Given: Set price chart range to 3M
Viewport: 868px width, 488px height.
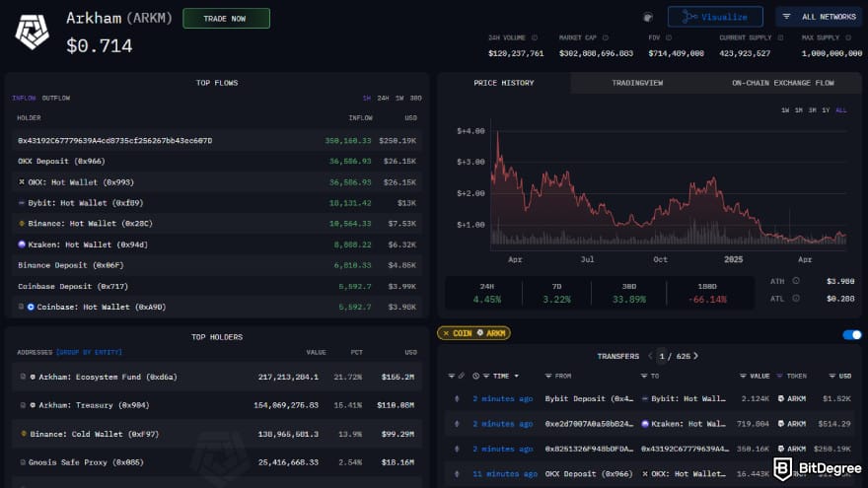Looking at the screenshot, I should [812, 110].
